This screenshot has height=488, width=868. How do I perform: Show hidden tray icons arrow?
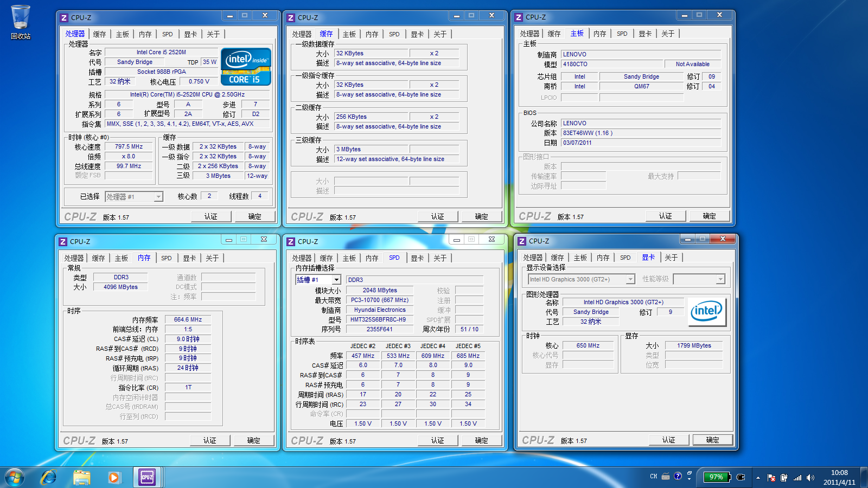click(x=758, y=478)
